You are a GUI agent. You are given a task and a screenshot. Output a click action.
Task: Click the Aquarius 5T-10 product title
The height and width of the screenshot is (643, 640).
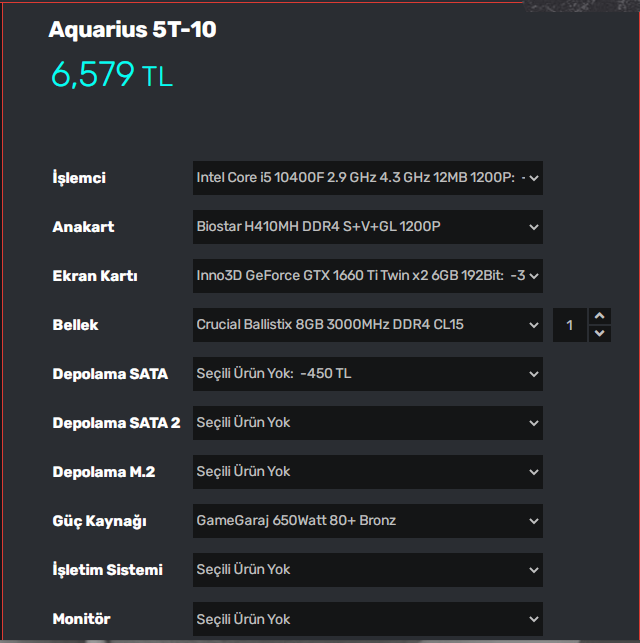(132, 30)
